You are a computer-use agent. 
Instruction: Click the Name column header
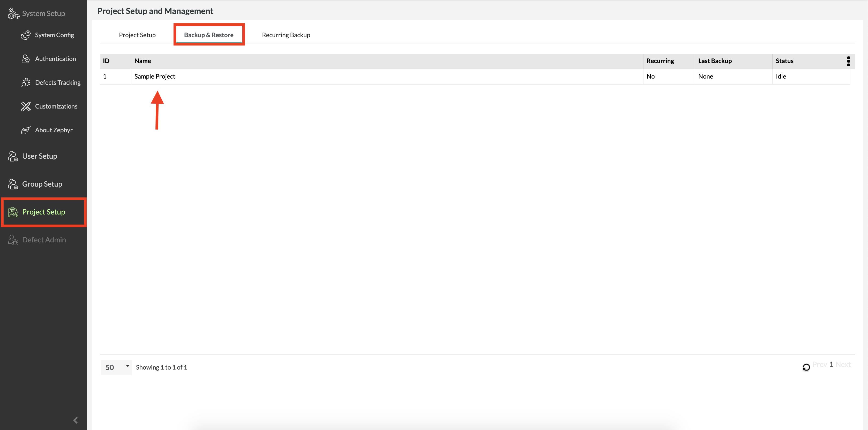coord(143,61)
